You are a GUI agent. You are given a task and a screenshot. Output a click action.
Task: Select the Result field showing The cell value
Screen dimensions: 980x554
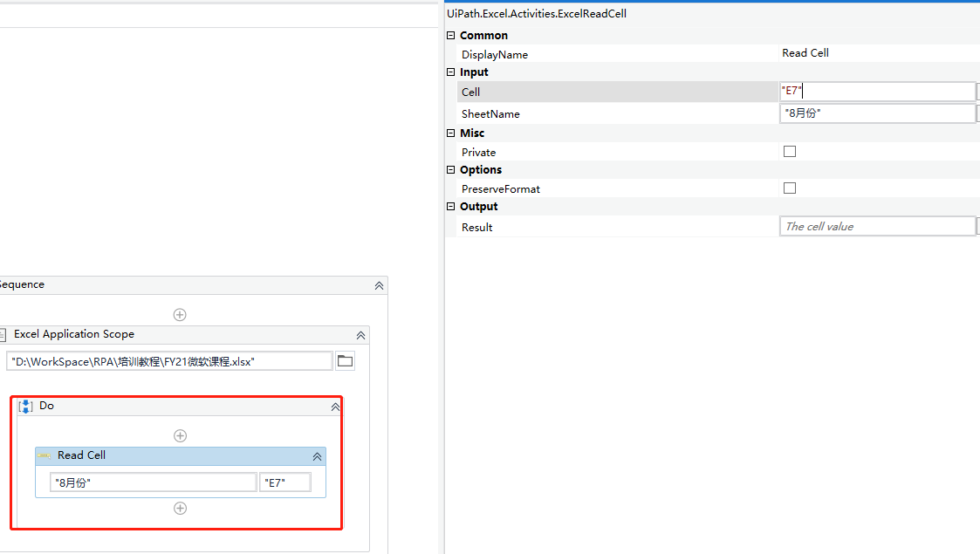pyautogui.click(x=877, y=226)
